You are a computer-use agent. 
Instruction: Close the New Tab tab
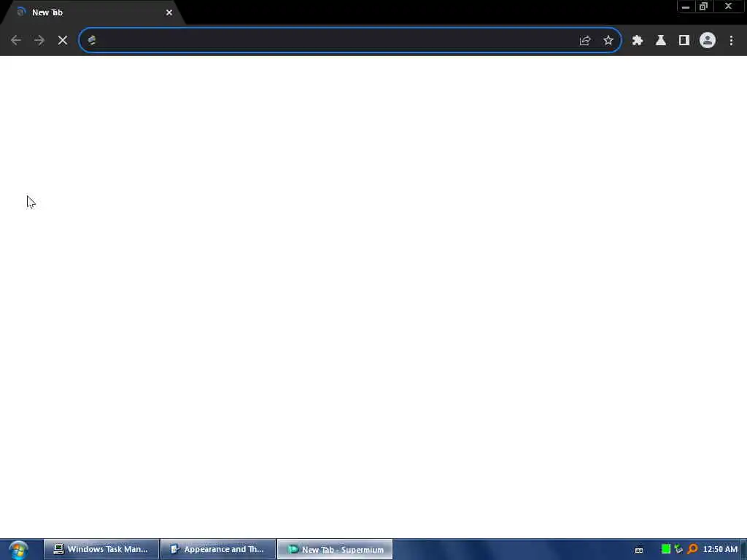(169, 13)
